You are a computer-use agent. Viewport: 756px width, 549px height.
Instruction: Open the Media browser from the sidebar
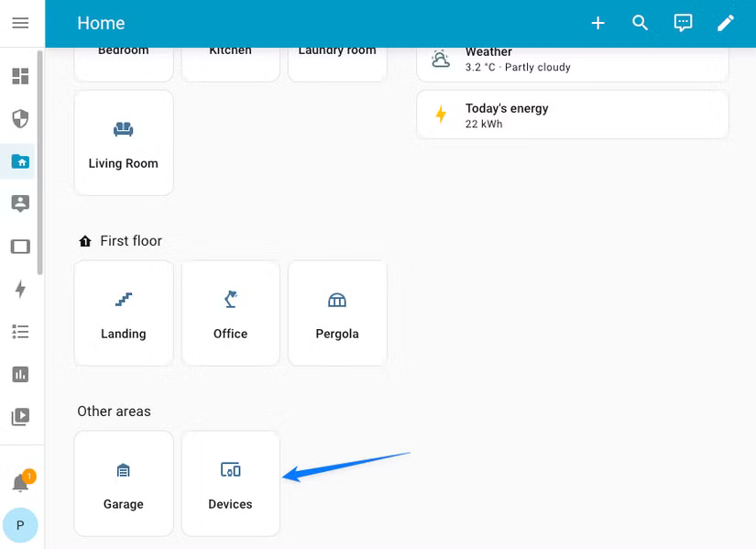coord(20,416)
